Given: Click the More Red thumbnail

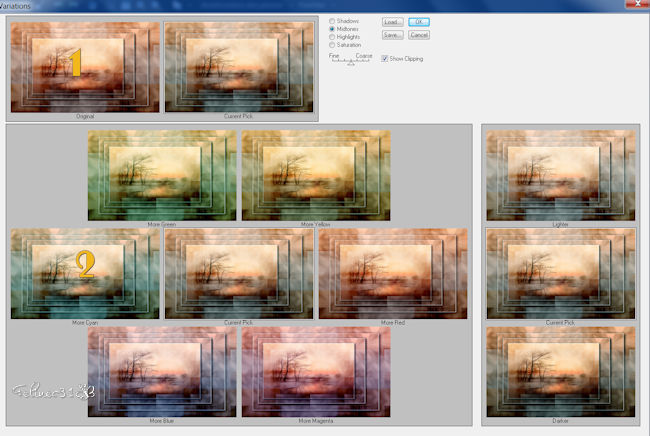Looking at the screenshot, I should pos(393,274).
